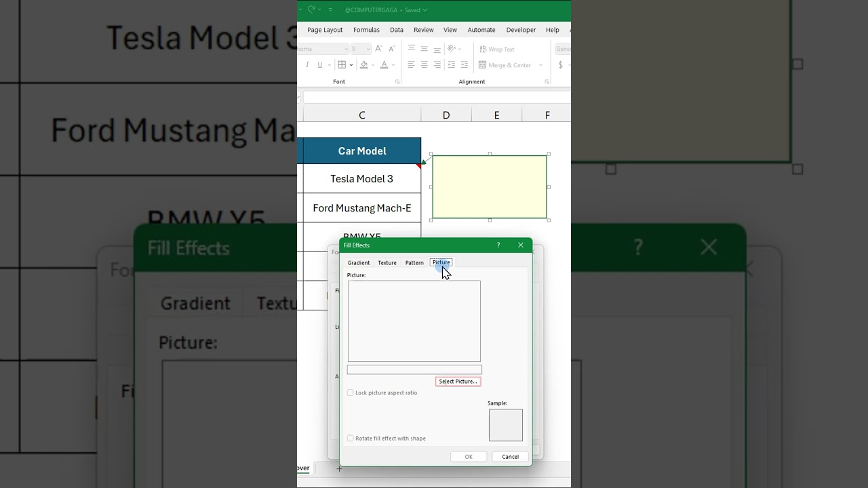Viewport: 868px width, 488px height.
Task: Toggle Italic formatting
Action: click(307, 65)
